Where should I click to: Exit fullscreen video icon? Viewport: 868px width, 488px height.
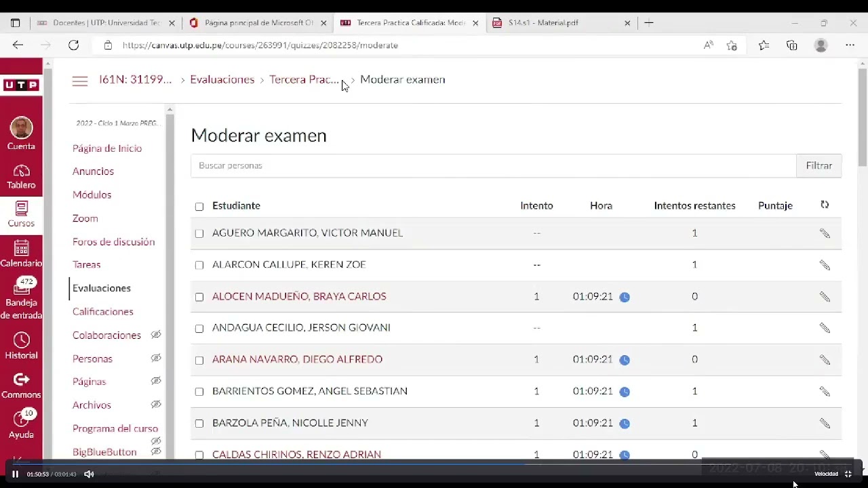point(848,474)
